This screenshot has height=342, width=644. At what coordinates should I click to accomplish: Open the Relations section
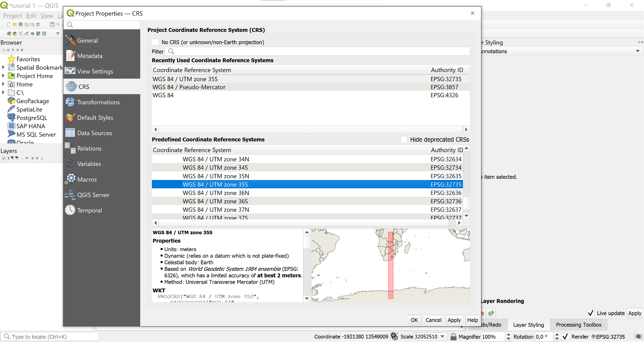(x=102, y=149)
